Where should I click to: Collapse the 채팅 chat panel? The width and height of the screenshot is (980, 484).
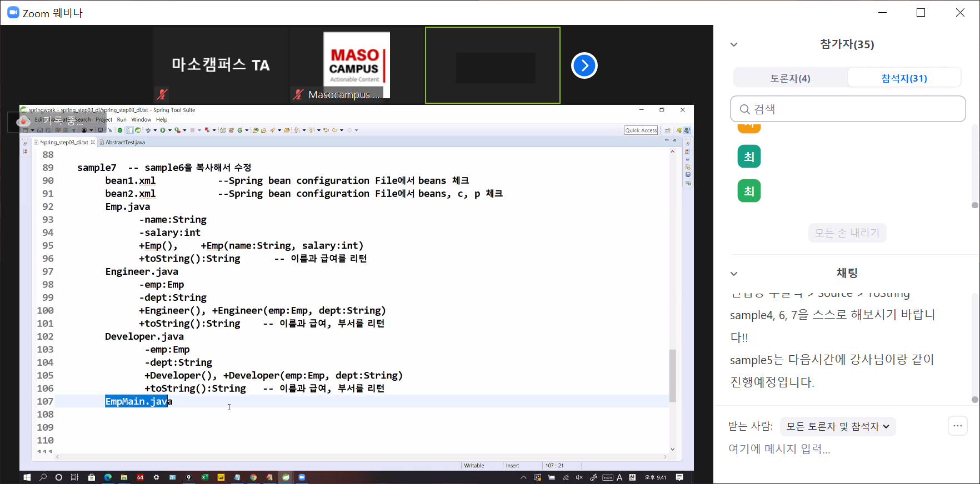click(734, 274)
